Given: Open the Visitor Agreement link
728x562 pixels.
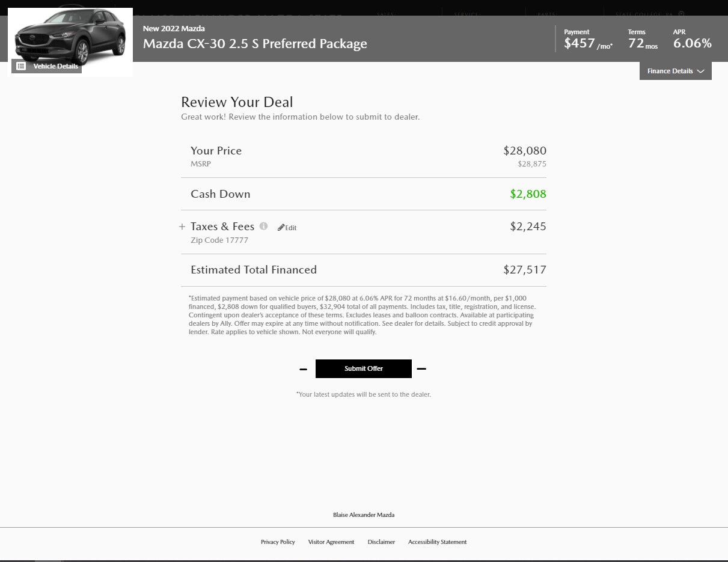Looking at the screenshot, I should point(331,542).
